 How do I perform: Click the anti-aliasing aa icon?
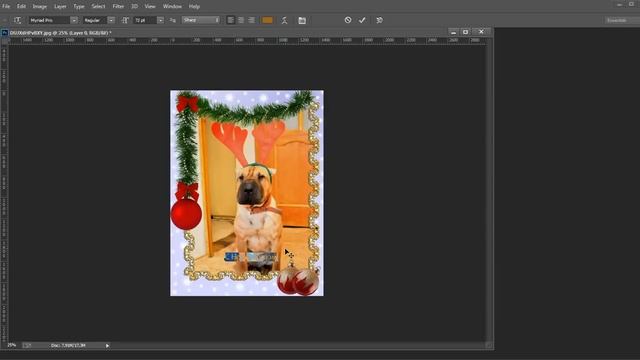coord(173,20)
